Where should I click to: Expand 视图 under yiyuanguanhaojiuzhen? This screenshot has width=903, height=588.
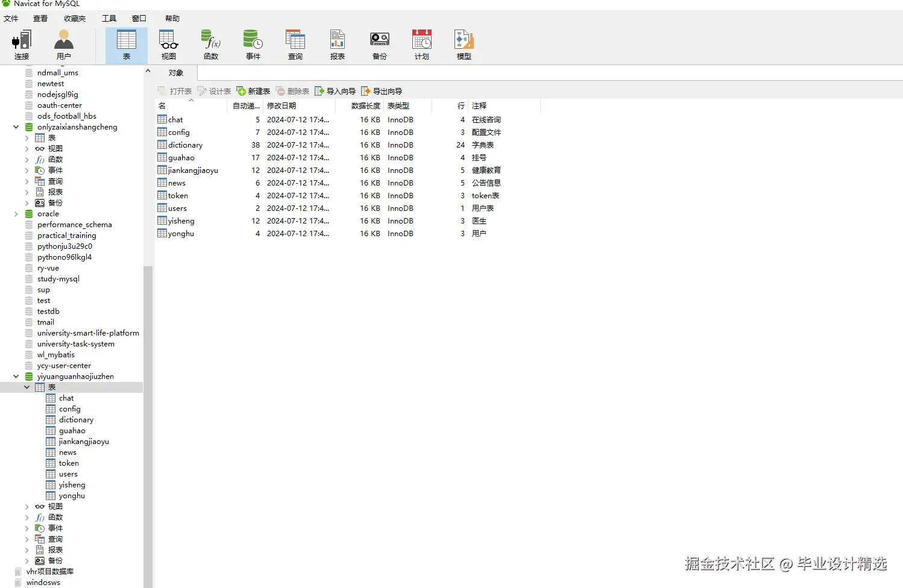[x=27, y=507]
